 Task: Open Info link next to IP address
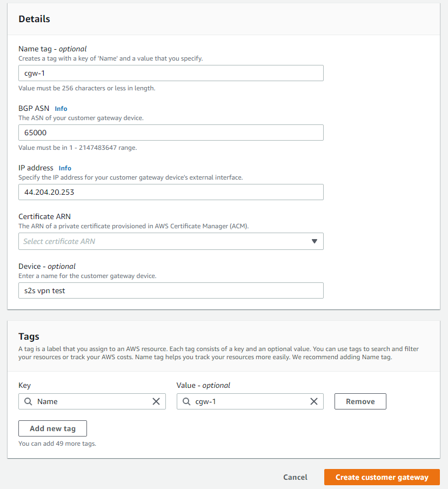65,168
